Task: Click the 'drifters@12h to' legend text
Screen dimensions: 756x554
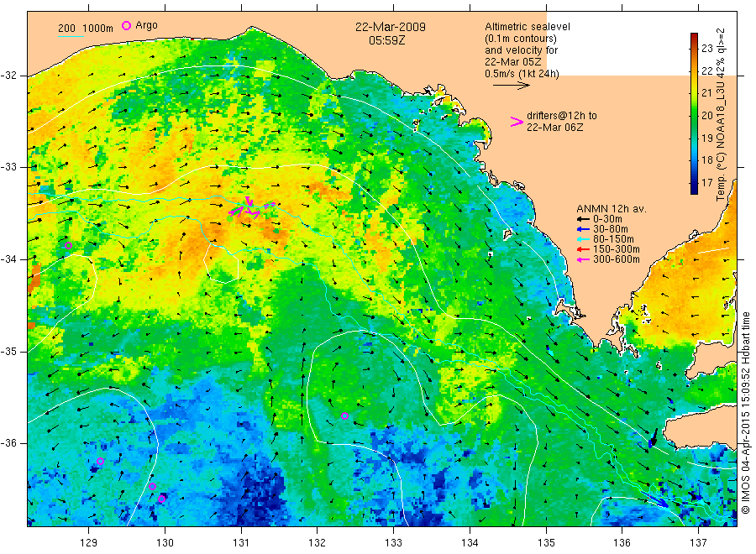Action: [x=562, y=116]
